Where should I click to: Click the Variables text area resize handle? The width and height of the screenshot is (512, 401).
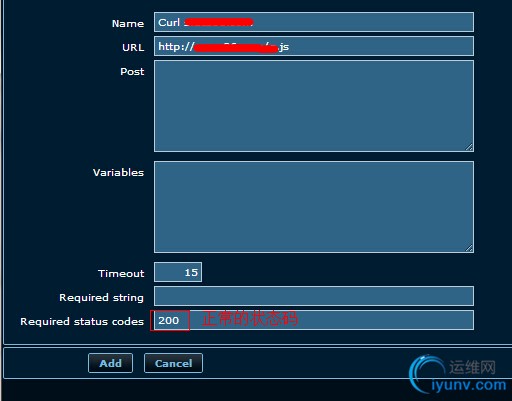point(469,248)
